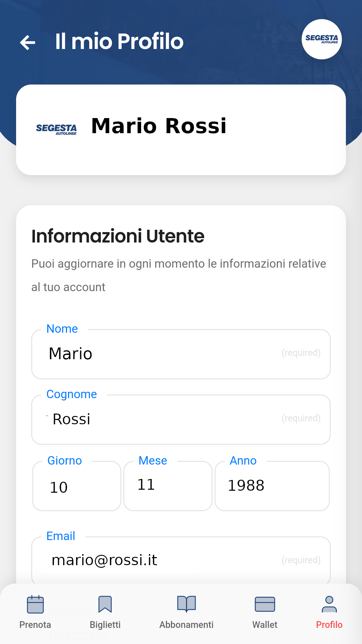Click the Cognome field containing Rossi
The width and height of the screenshot is (362, 644).
181,420
